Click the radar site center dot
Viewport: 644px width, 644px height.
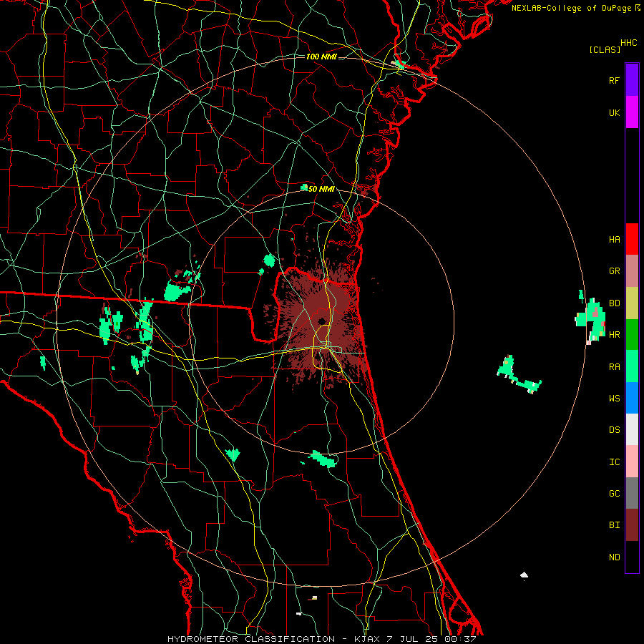[321, 321]
